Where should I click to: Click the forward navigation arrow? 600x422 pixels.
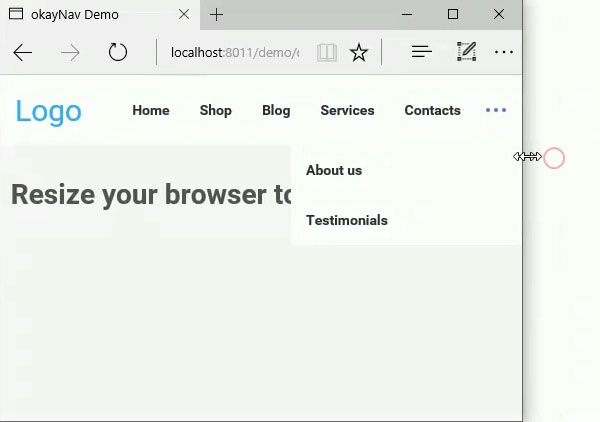click(x=70, y=52)
